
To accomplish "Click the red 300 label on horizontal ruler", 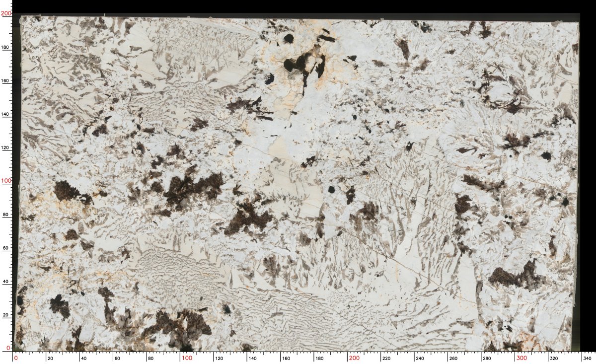I will tap(521, 358).
